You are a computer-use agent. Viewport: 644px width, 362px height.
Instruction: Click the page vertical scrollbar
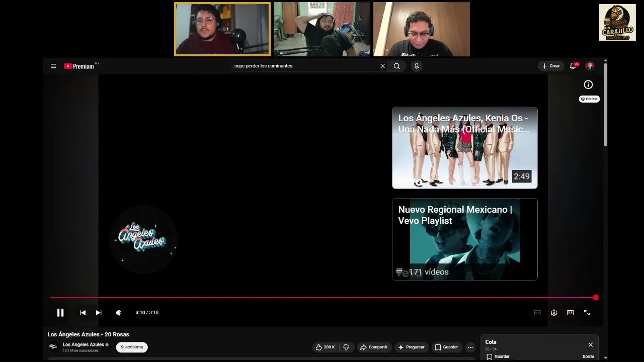605,106
